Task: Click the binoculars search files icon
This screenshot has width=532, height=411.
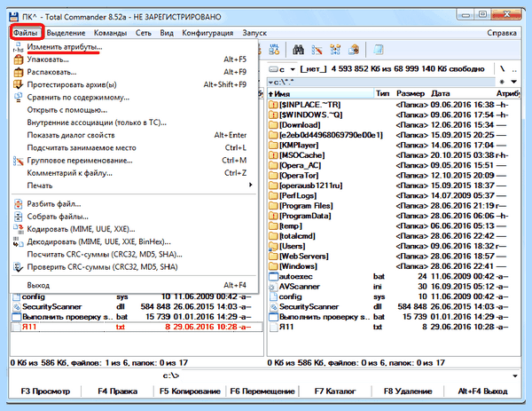Action: 298,50
